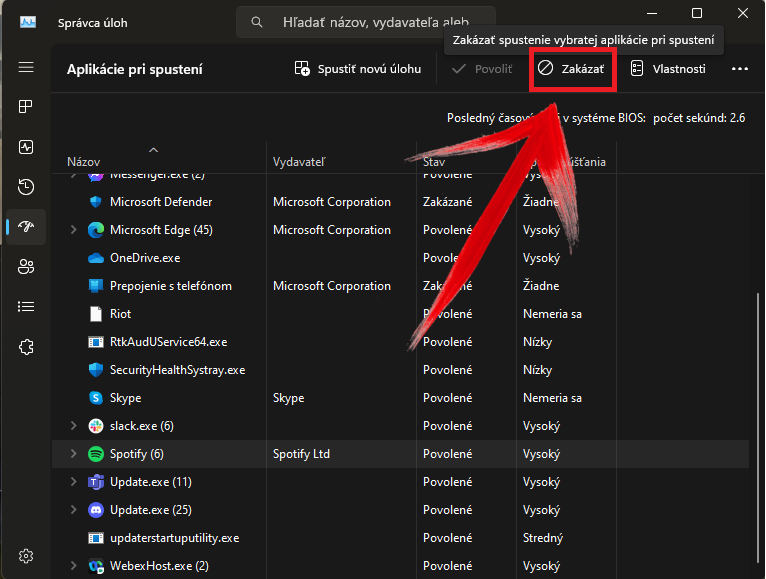Sort by the Názov column header
This screenshot has height=579, width=766.
coord(84,162)
